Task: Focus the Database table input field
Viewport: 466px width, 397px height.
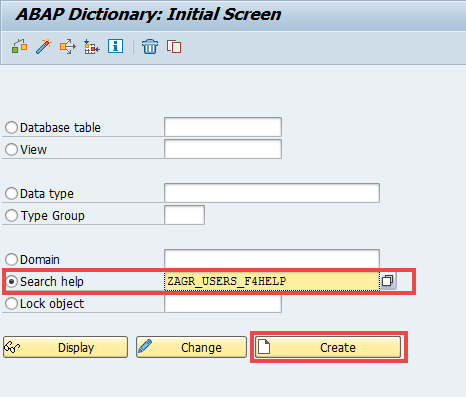Action: [223, 127]
